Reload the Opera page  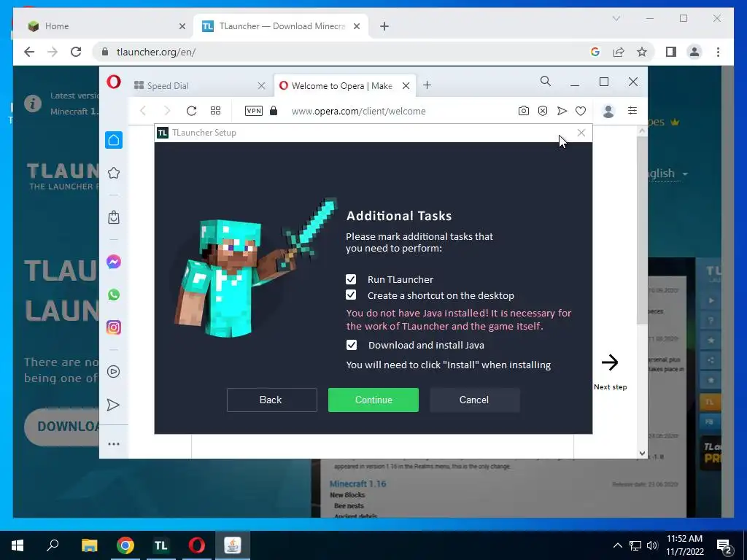(x=192, y=111)
